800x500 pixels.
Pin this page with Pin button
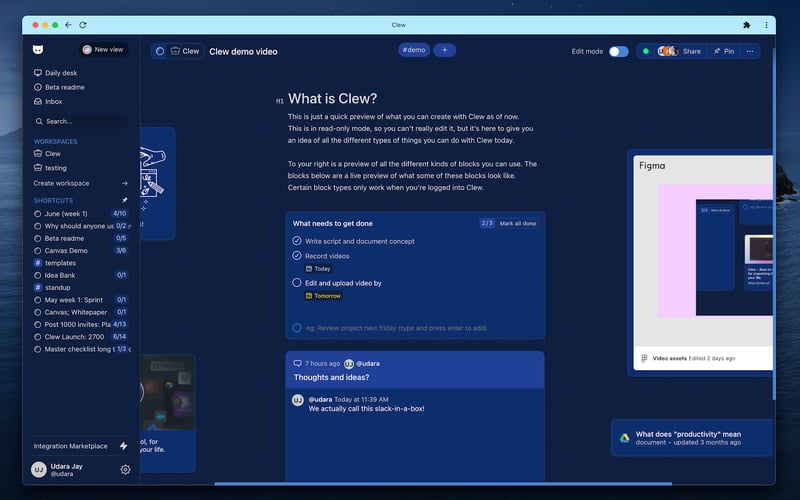(x=724, y=51)
